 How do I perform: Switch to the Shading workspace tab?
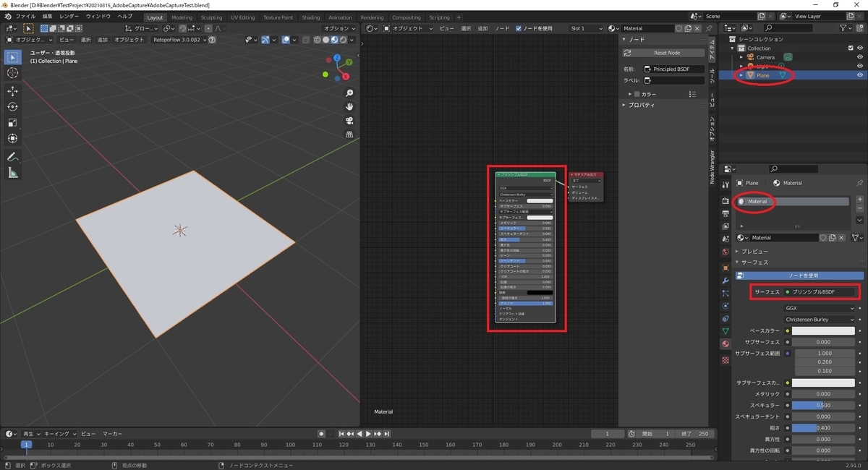point(311,17)
